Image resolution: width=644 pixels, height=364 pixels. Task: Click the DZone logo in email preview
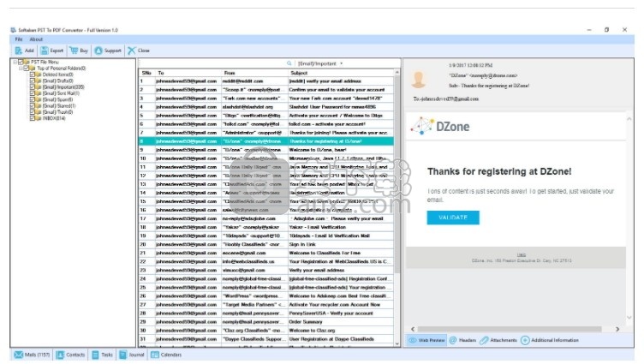coord(440,126)
